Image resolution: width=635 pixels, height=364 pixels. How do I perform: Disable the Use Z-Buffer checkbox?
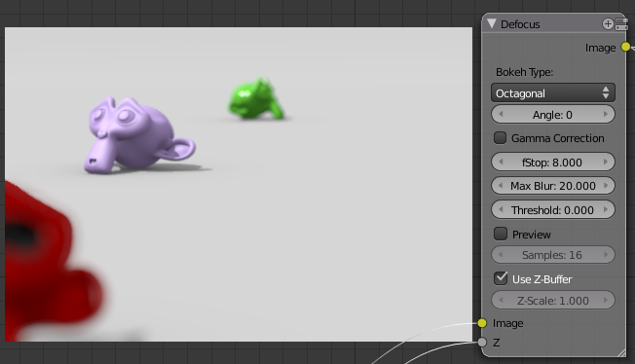(x=501, y=278)
